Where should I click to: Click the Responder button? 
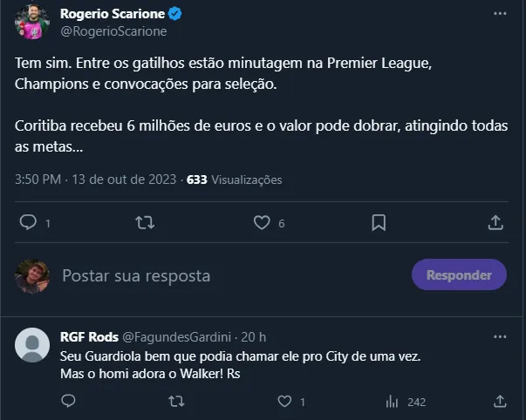(459, 275)
